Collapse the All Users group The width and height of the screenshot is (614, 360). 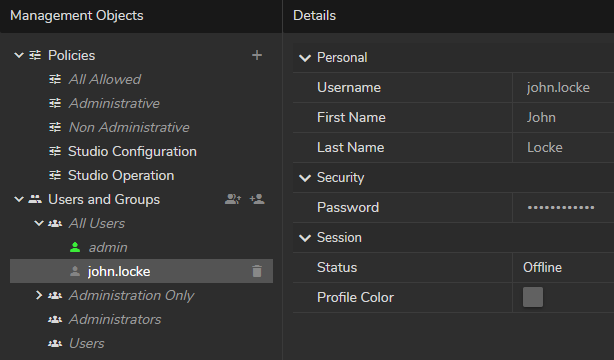pos(39,223)
